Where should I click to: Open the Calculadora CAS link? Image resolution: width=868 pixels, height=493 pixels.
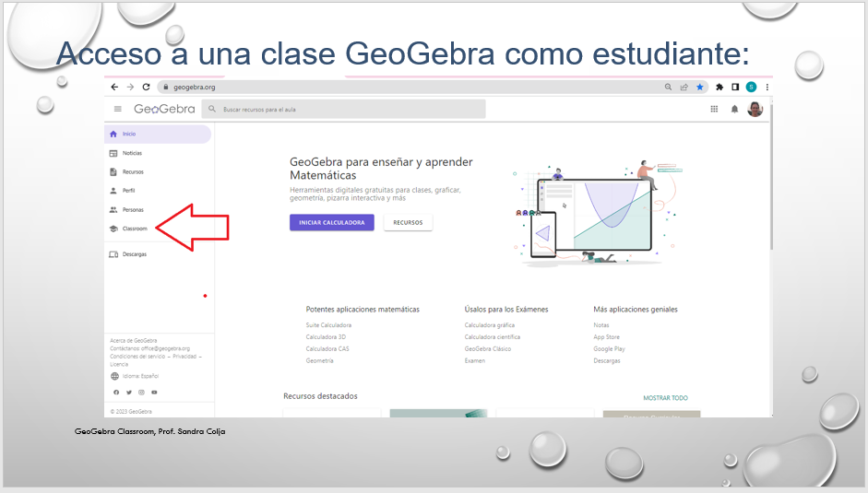click(327, 349)
